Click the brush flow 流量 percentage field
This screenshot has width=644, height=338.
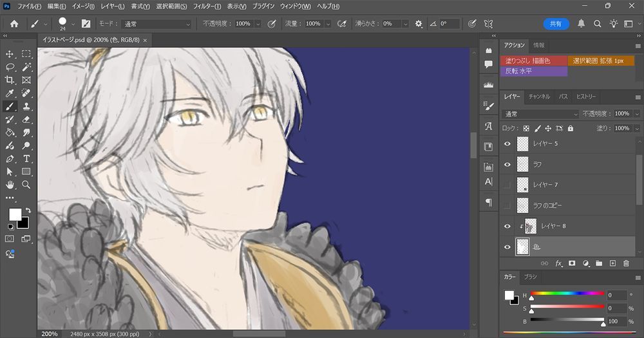click(314, 24)
